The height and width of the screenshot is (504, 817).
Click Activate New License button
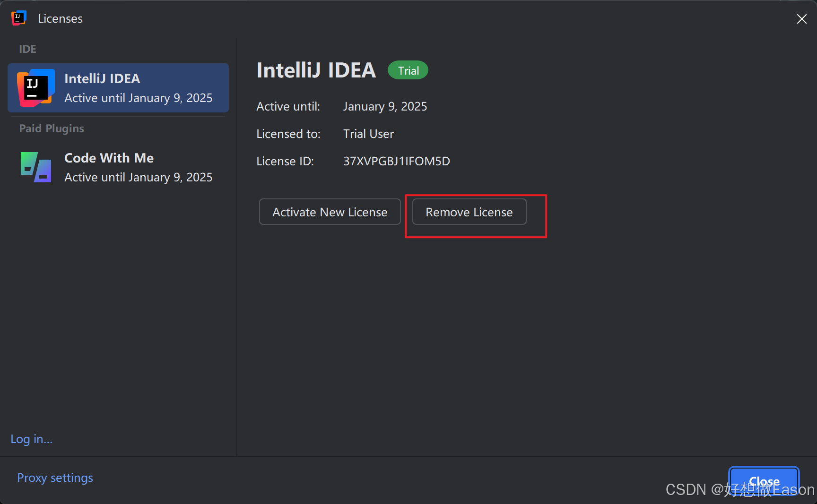tap(330, 212)
